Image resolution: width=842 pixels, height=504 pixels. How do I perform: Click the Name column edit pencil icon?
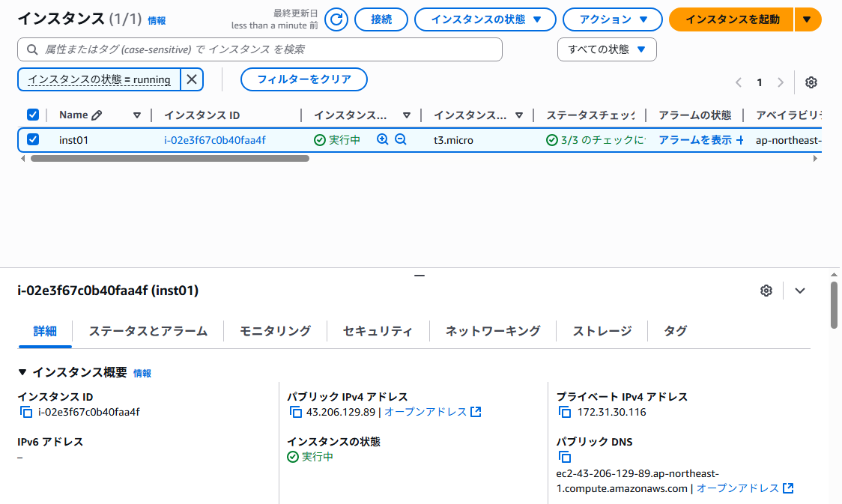click(97, 115)
